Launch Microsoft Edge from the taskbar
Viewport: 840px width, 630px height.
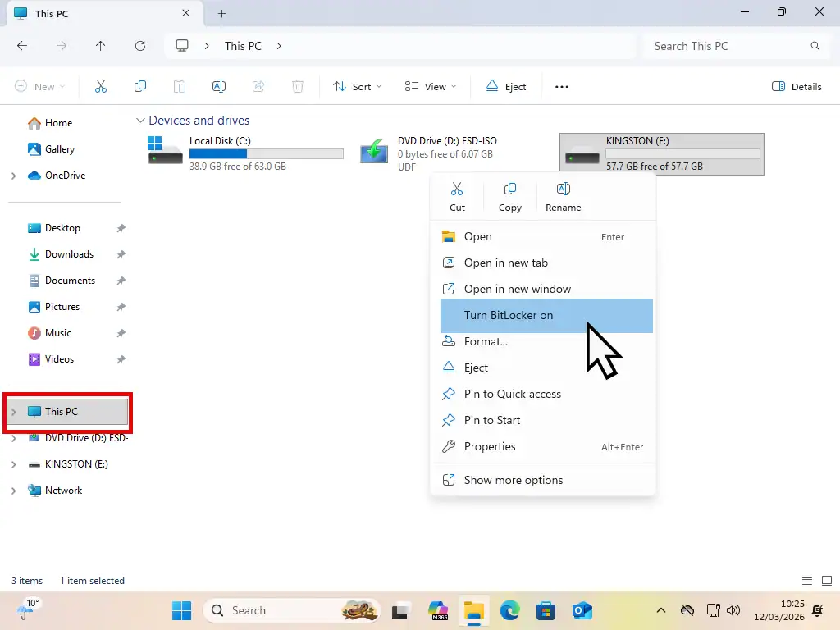pyautogui.click(x=510, y=610)
